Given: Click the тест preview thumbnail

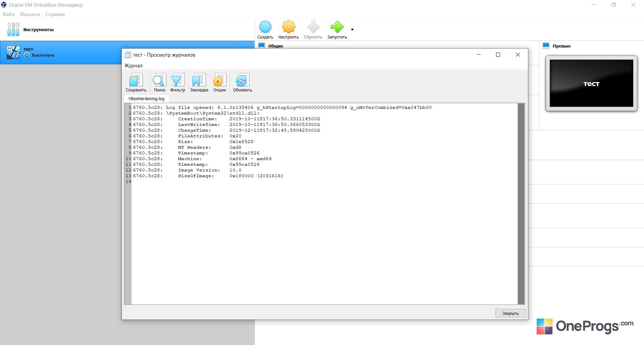Looking at the screenshot, I should [x=591, y=83].
